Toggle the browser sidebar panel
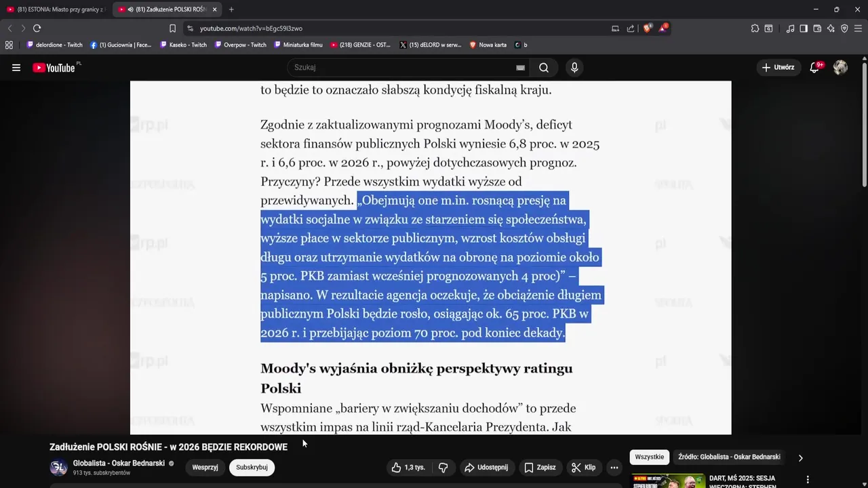This screenshot has width=868, height=488. tap(804, 28)
